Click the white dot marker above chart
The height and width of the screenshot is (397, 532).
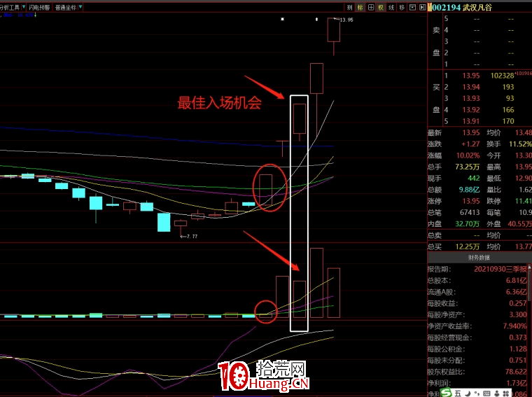[282, 20]
